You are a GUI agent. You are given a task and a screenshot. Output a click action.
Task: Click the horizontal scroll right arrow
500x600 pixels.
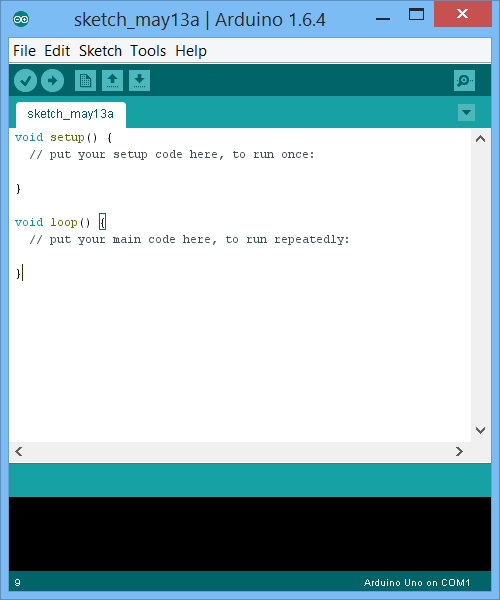coord(459,452)
